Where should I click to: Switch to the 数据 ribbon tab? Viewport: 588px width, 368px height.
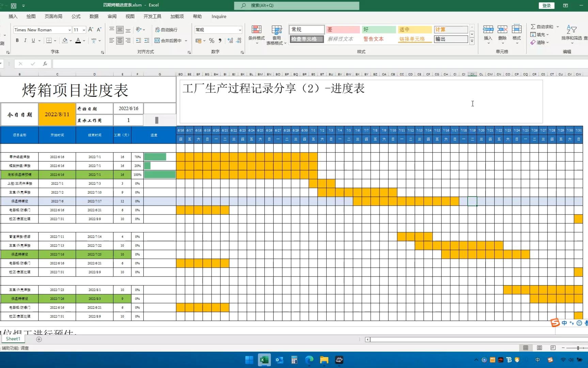[x=94, y=16]
